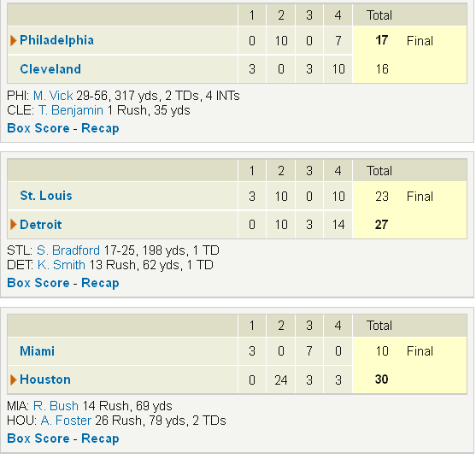This screenshot has height=459, width=476.
Task: Click the orange winner arrow beside Detroit
Action: click(13, 225)
